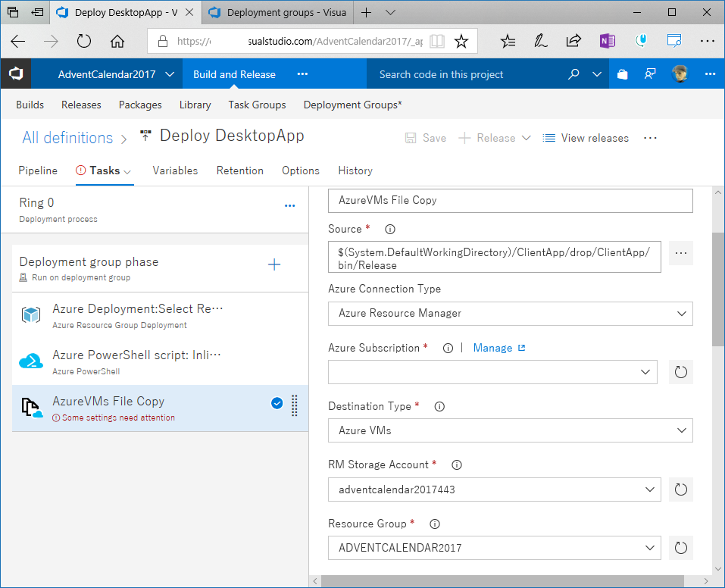The height and width of the screenshot is (588, 725).
Task: Click Destination Type info icon
Action: tap(439, 406)
